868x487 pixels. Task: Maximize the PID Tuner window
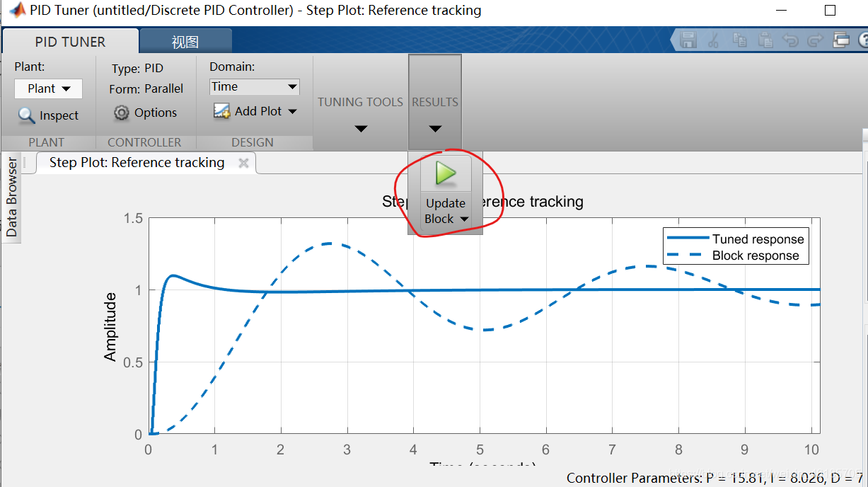pyautogui.click(x=830, y=11)
